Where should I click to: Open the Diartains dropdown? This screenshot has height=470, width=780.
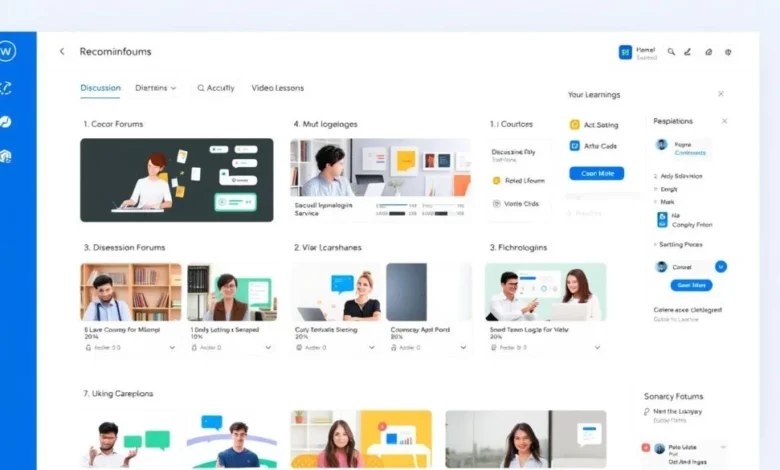155,88
